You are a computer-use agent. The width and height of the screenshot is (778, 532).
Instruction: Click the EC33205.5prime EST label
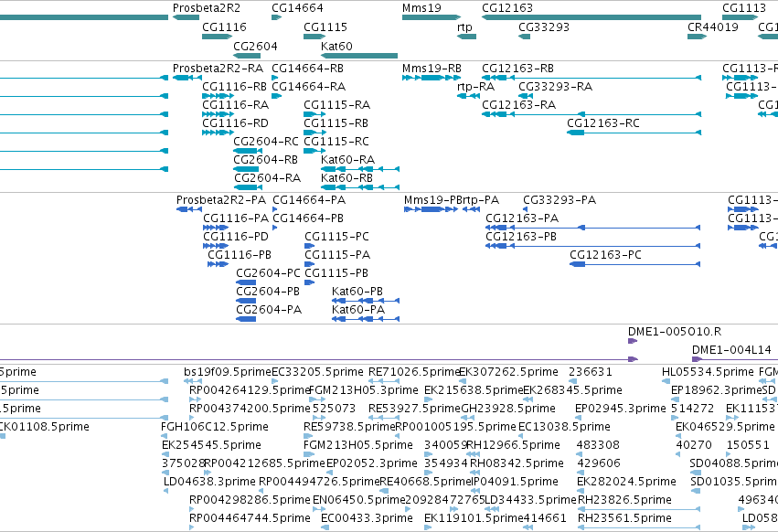point(317,372)
